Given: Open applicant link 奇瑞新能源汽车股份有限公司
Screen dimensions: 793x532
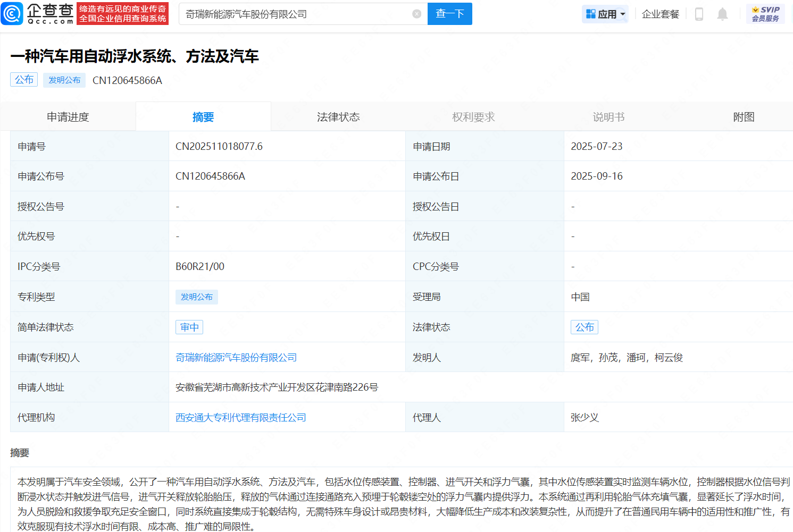Looking at the screenshot, I should coord(236,358).
